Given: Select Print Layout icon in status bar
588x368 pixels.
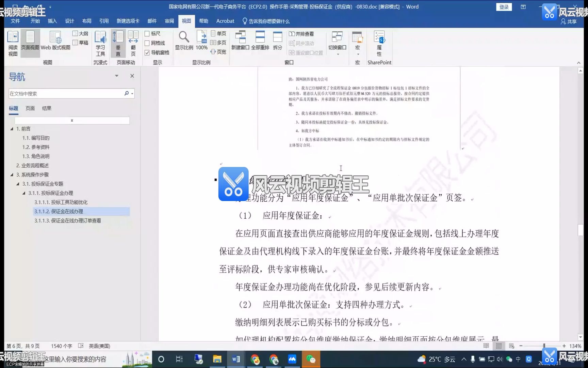Looking at the screenshot, I should (499, 346).
